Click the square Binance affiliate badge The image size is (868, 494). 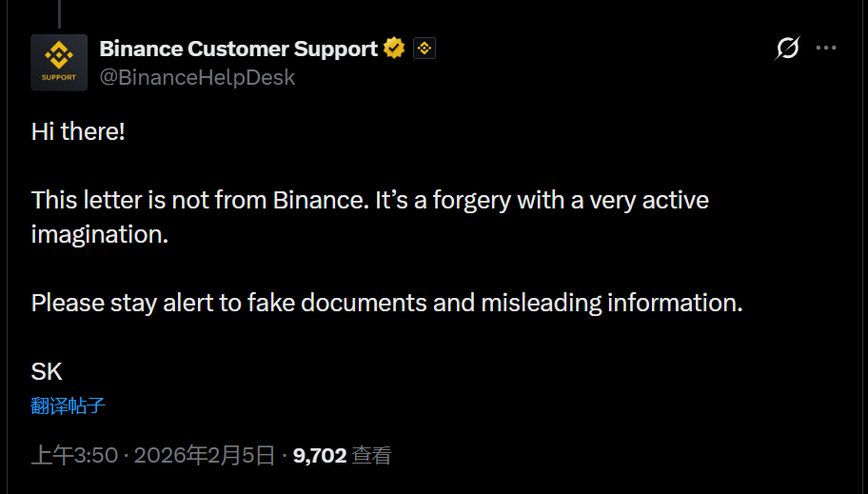[424, 48]
